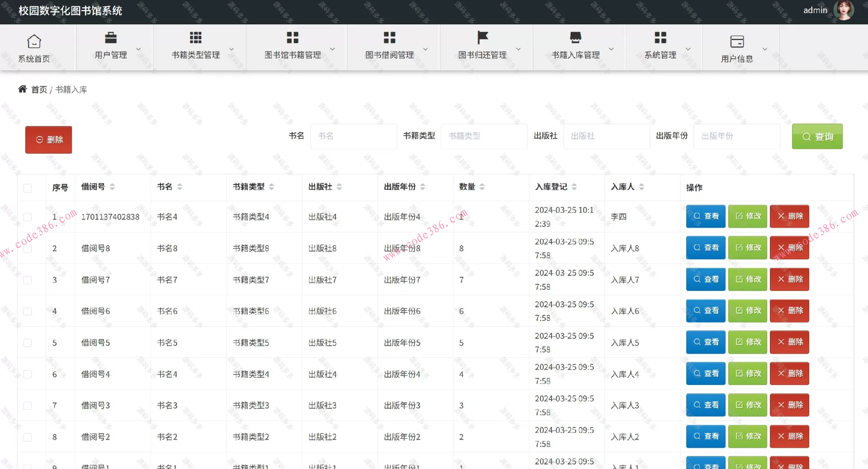
Task: Click the 系统首页 home icon
Action: pyautogui.click(x=34, y=41)
